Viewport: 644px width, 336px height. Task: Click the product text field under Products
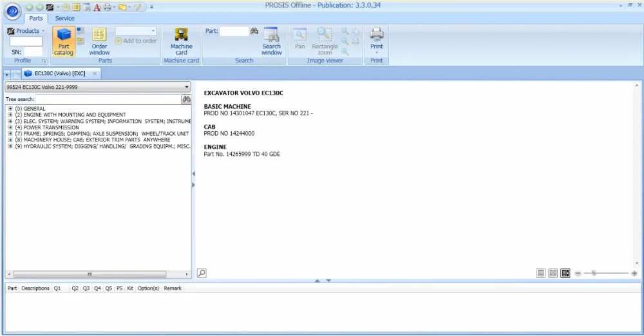[x=26, y=41]
